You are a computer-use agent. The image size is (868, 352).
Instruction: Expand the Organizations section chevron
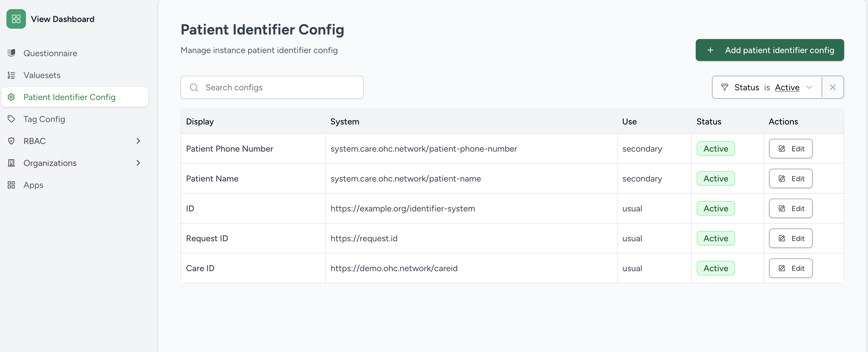point(138,163)
